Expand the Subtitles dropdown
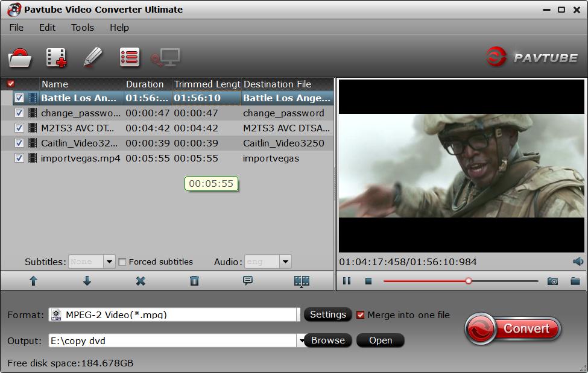Image resolution: width=588 pixels, height=373 pixels. [x=109, y=262]
